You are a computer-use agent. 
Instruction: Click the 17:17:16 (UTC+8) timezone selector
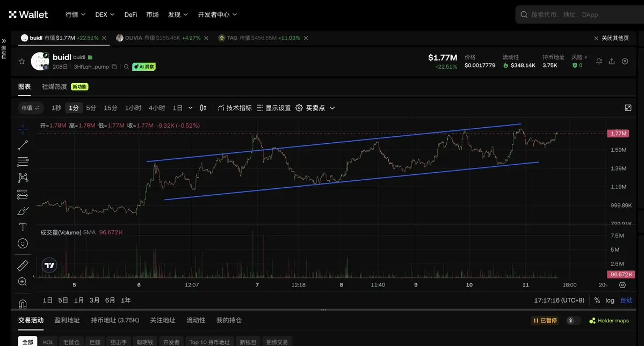tap(559, 300)
